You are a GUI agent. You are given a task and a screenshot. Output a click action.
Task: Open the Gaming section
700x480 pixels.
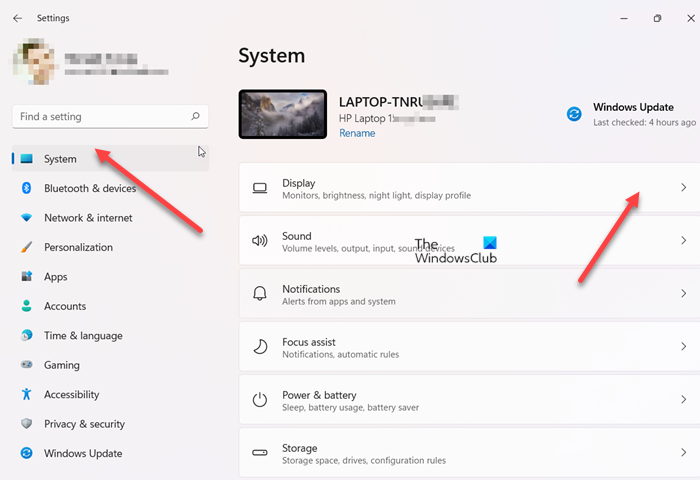pyautogui.click(x=110, y=365)
